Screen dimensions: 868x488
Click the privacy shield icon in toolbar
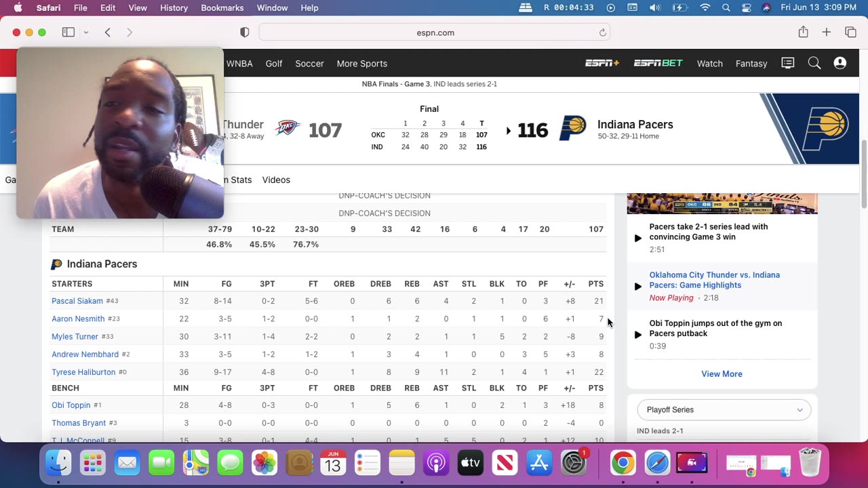tap(245, 33)
